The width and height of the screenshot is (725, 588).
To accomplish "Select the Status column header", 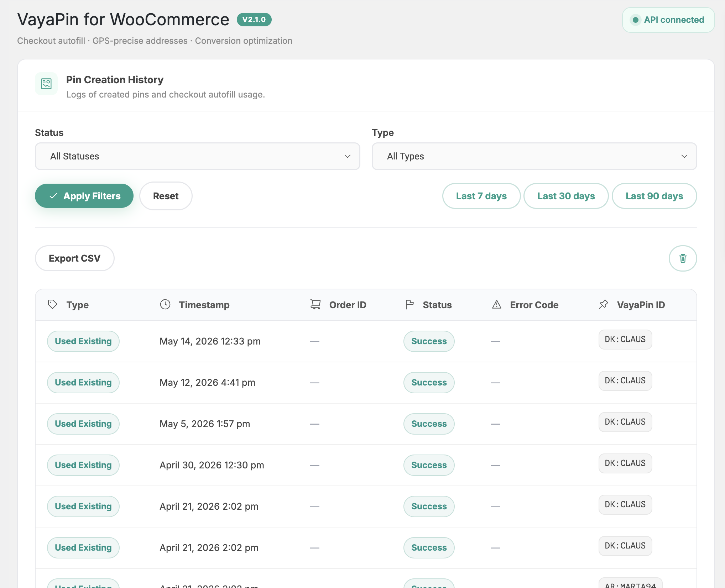I will tap(437, 305).
